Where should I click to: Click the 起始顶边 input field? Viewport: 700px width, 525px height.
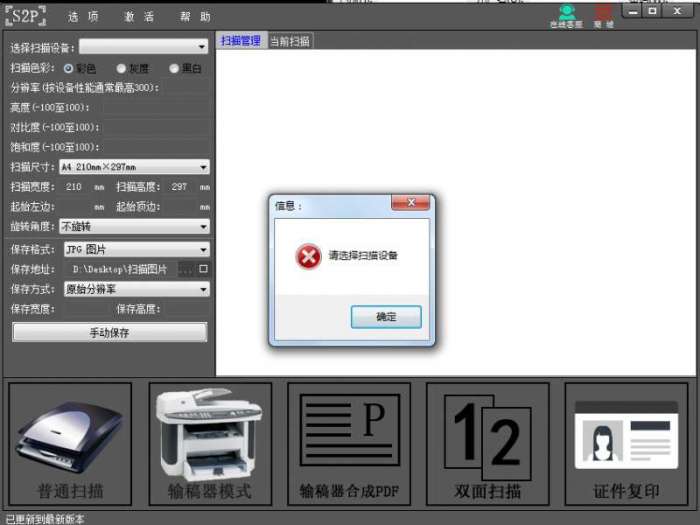coord(180,207)
